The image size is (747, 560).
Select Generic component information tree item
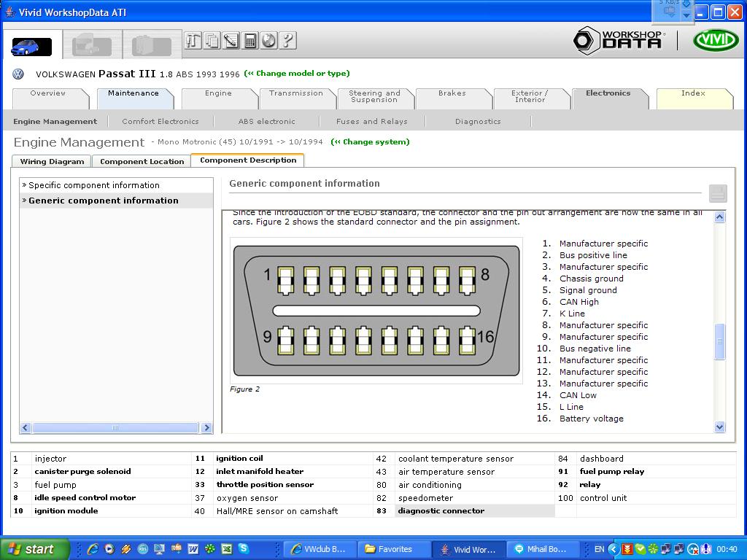(x=103, y=201)
